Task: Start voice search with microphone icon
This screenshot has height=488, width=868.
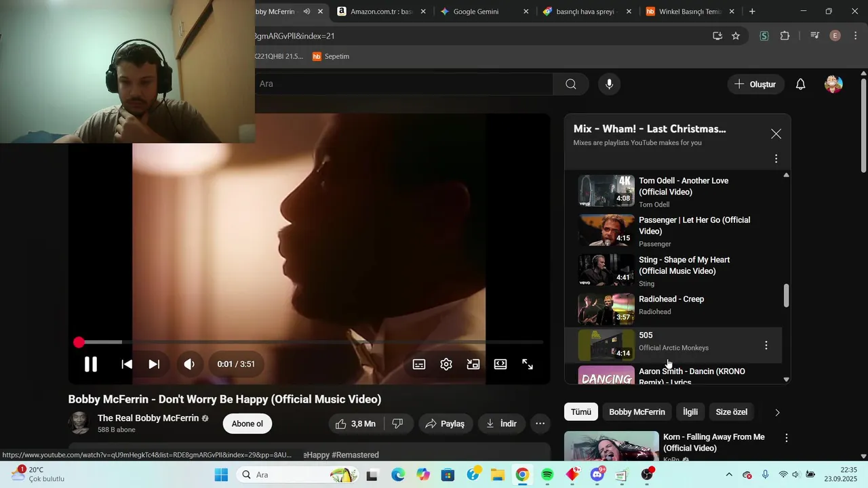Action: tap(609, 84)
